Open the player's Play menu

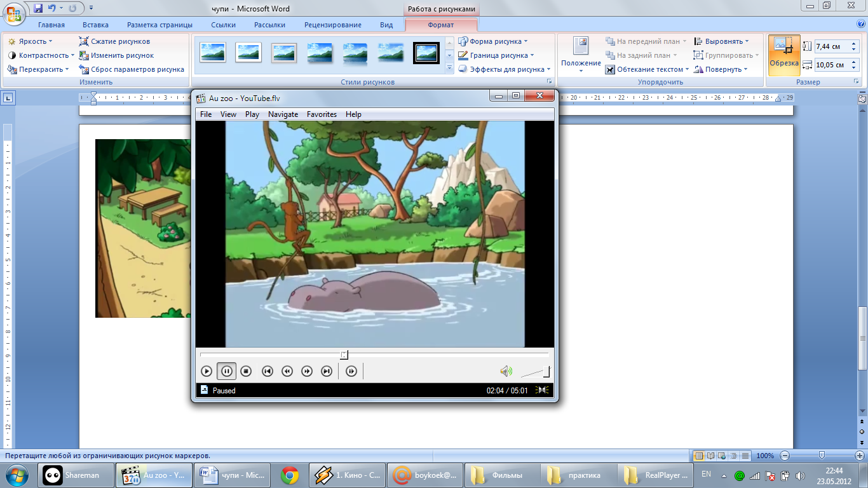tap(252, 114)
